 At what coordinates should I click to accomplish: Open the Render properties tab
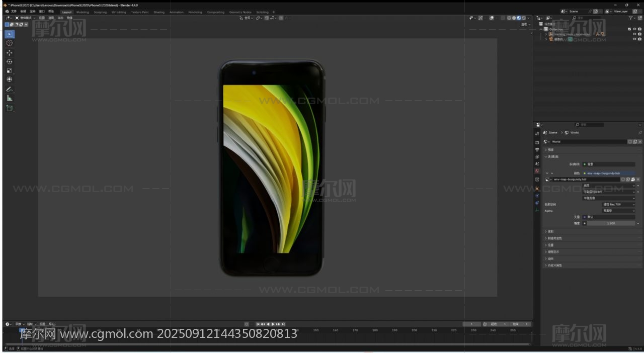[537, 142]
